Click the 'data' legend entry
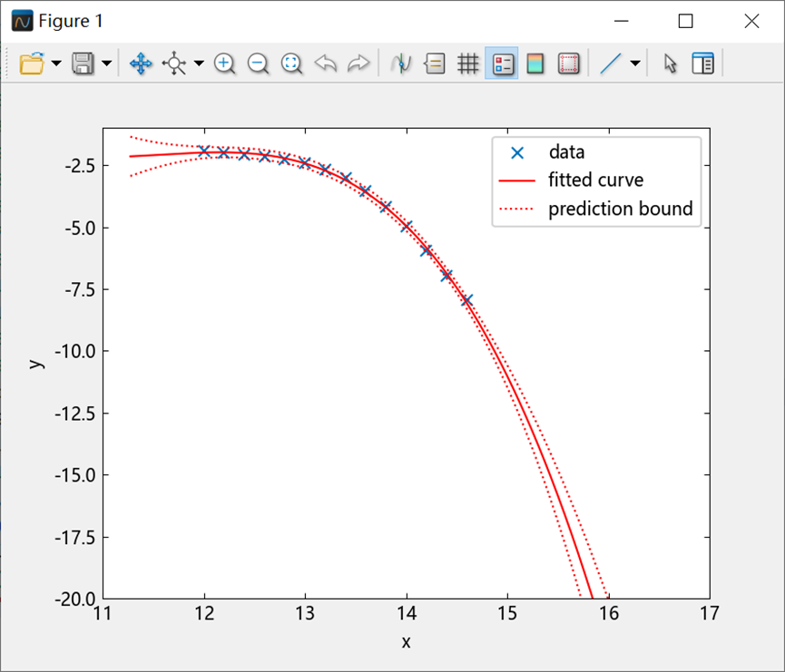This screenshot has height=672, width=785. (566, 152)
